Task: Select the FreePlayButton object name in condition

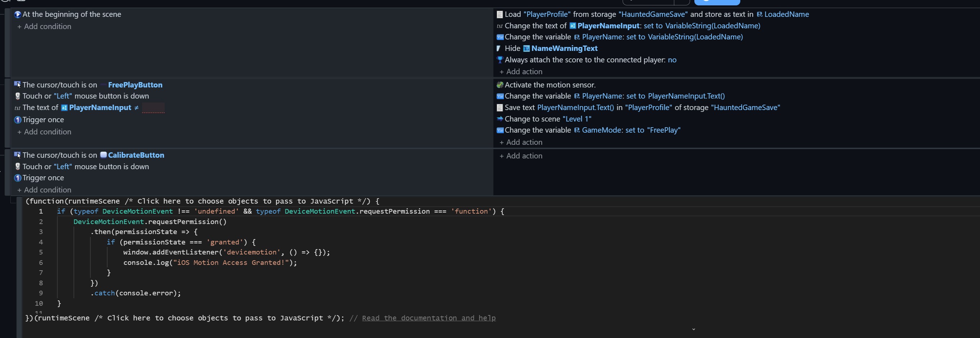Action: click(x=135, y=85)
